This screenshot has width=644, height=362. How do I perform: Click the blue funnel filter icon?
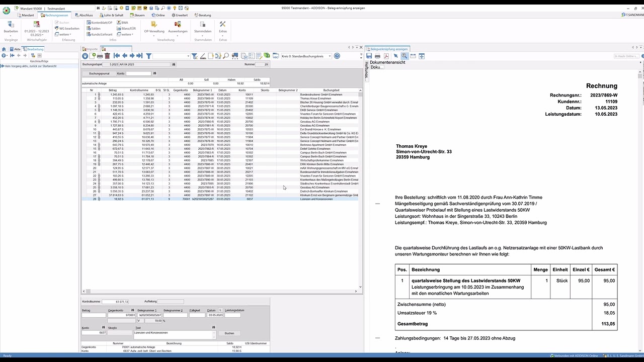pyautogui.click(x=149, y=56)
